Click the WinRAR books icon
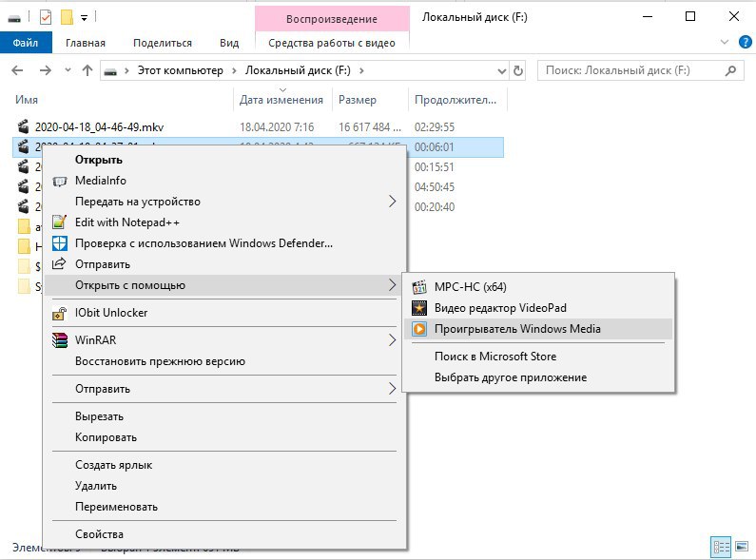756x560 pixels. [59, 340]
